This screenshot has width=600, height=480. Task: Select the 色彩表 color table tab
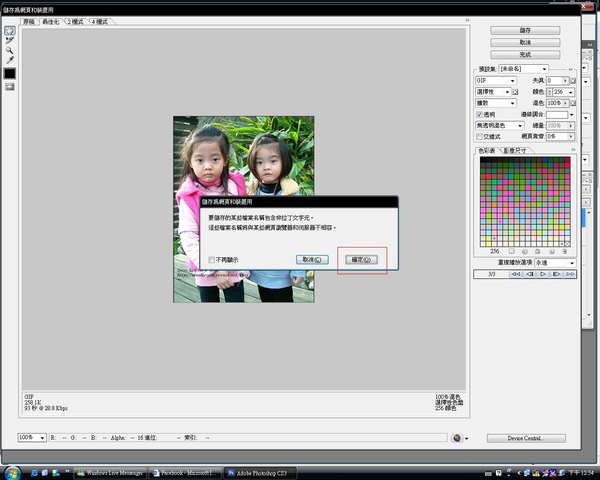point(487,150)
